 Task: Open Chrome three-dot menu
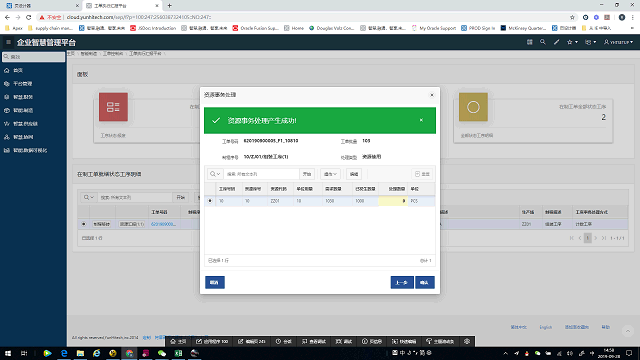(x=633, y=17)
